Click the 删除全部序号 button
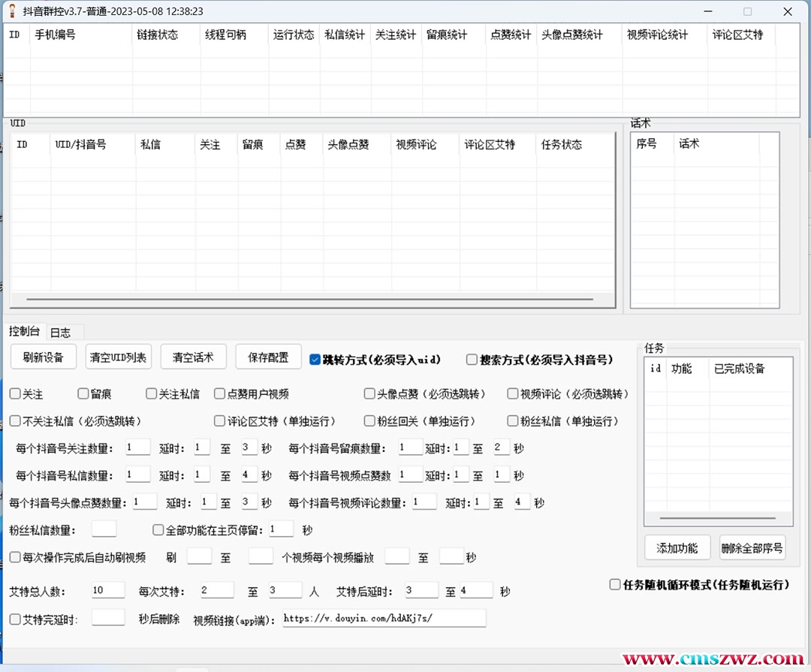 (752, 548)
